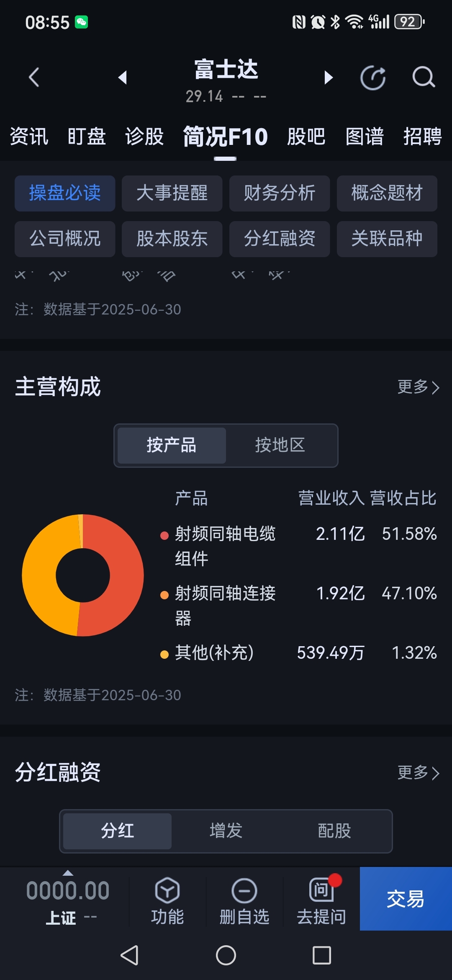The height and width of the screenshot is (980, 452).
Task: Expand 更多 for 分红融资 section
Action: 418,773
